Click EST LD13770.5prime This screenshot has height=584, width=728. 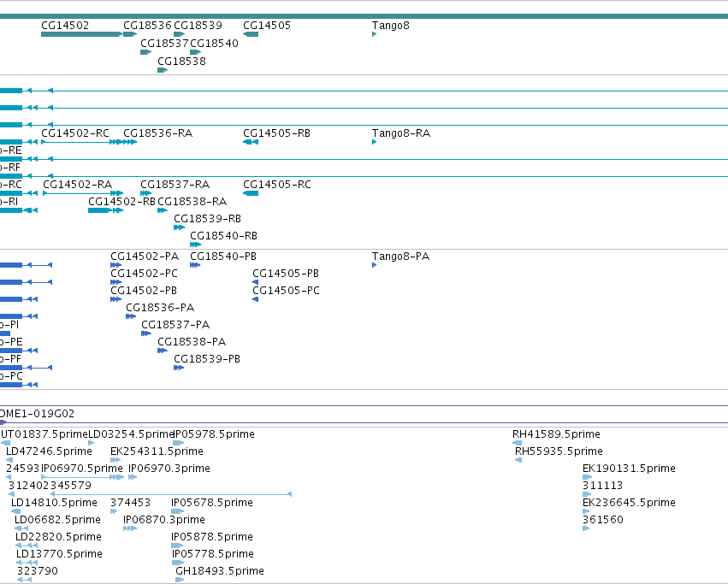click(59, 554)
